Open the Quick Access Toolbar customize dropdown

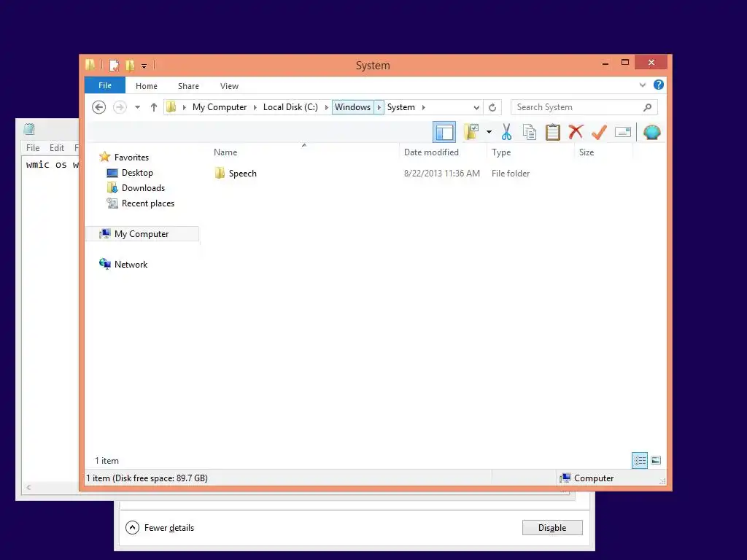pyautogui.click(x=144, y=66)
